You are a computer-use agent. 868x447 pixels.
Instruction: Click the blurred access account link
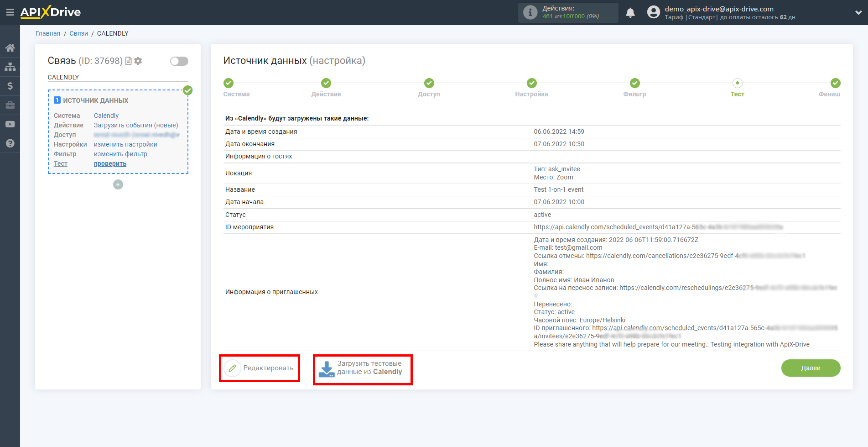pyautogui.click(x=136, y=135)
